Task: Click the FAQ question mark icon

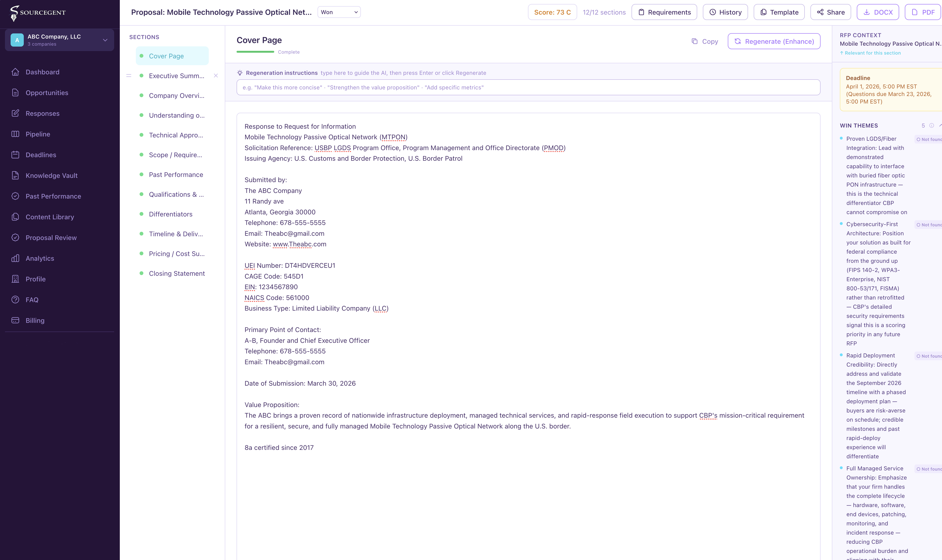Action: click(15, 300)
